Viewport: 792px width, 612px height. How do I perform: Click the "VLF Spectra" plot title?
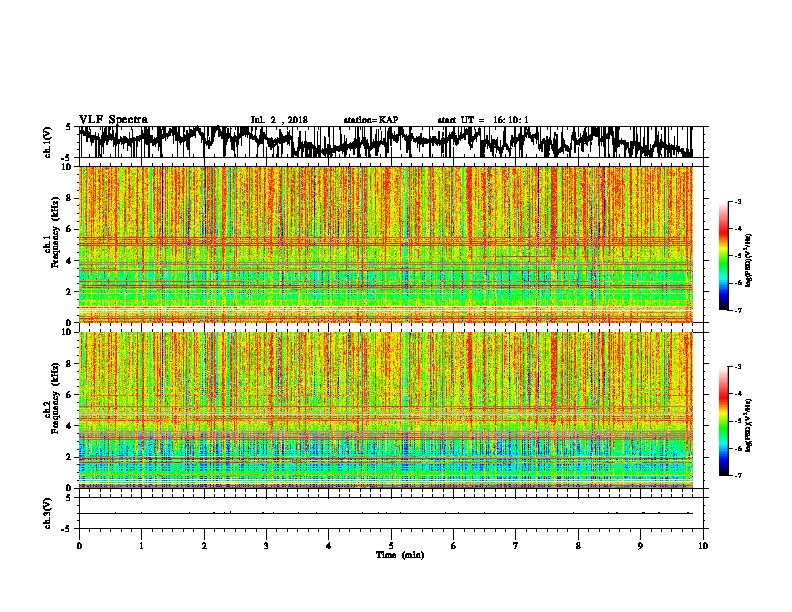[x=113, y=119]
